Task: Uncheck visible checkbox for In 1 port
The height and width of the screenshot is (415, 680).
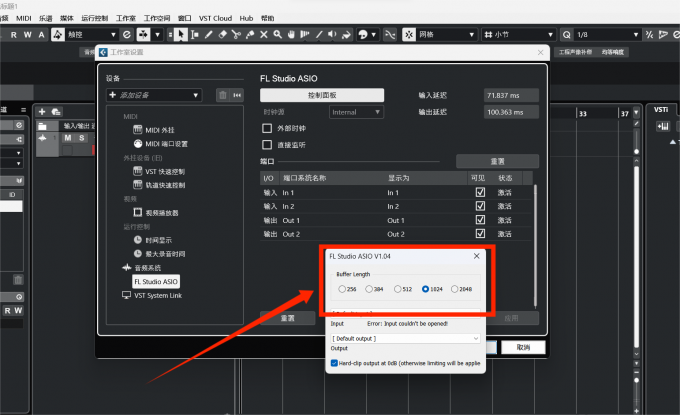Action: point(480,192)
